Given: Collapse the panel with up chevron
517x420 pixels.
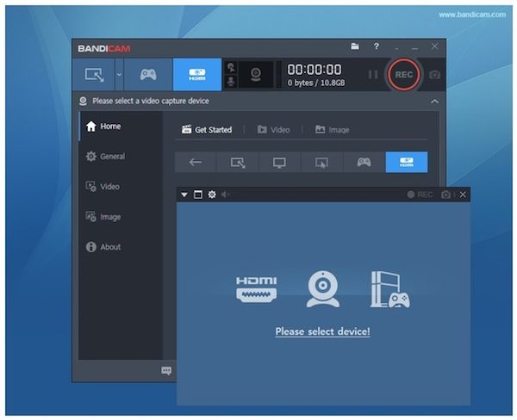Looking at the screenshot, I should click(434, 102).
